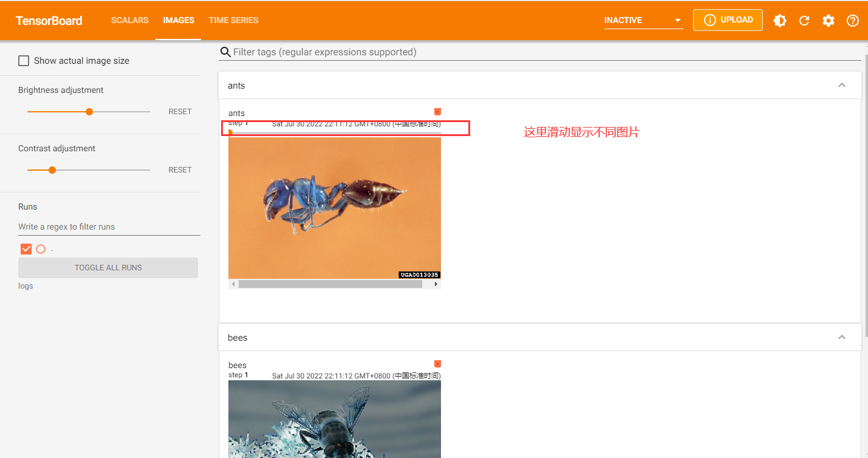Collapse the bees section chevron
The width and height of the screenshot is (868, 458).
[842, 337]
